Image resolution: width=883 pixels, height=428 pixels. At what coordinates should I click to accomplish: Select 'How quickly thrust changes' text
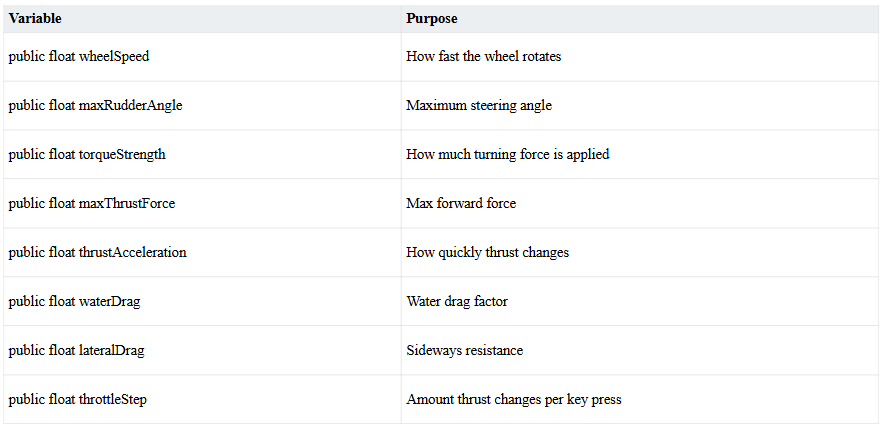[487, 253]
